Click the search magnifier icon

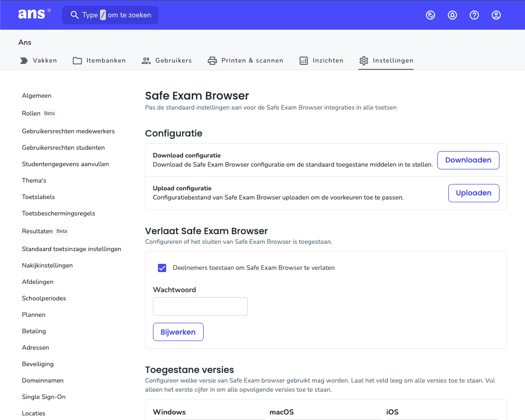[74, 15]
